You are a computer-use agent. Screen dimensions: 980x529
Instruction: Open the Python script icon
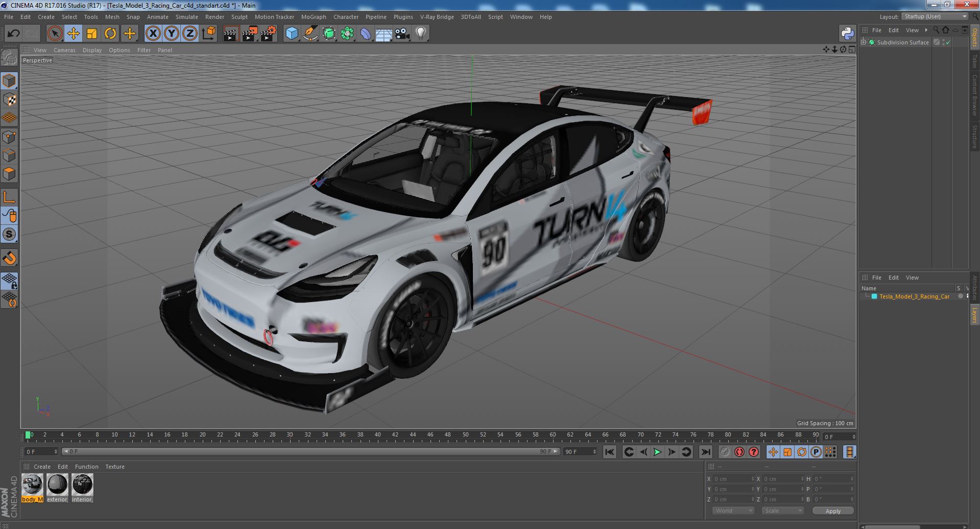coord(847,34)
